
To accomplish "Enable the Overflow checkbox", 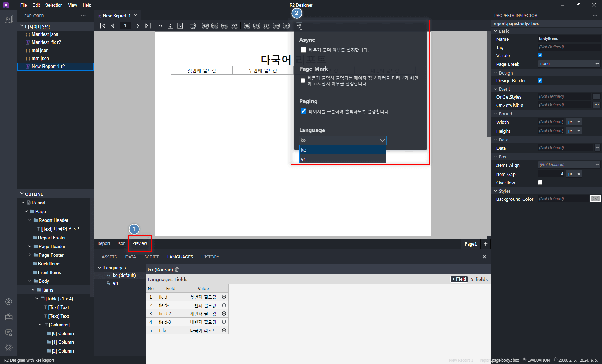I will 540,183.
